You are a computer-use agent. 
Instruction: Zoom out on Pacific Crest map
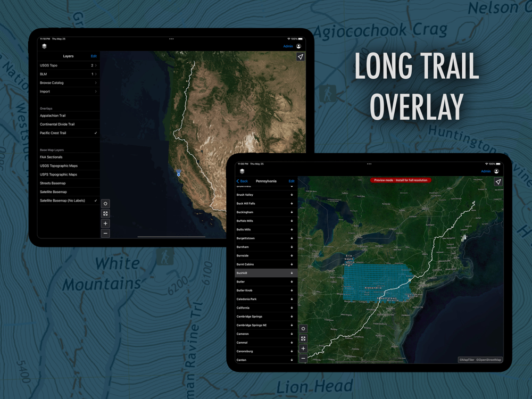(x=105, y=233)
